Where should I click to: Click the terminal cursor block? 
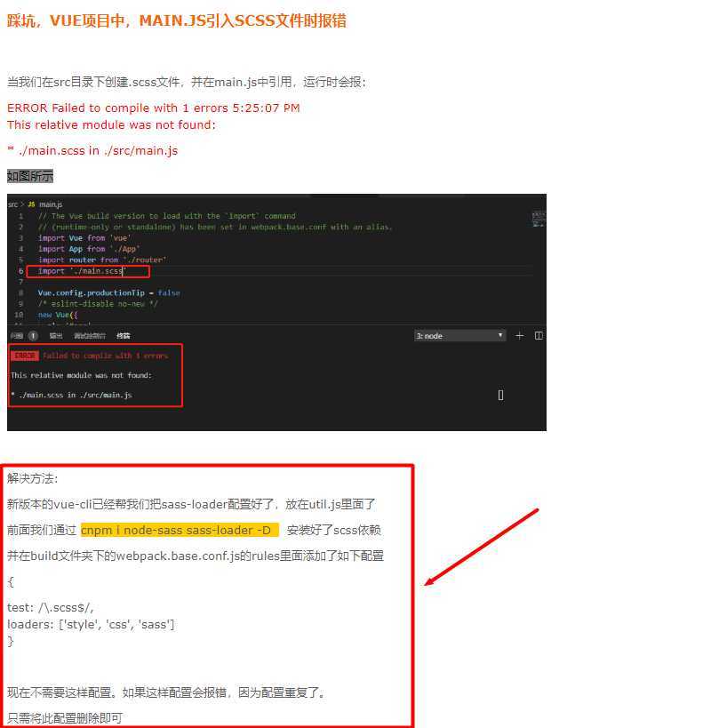pos(500,395)
